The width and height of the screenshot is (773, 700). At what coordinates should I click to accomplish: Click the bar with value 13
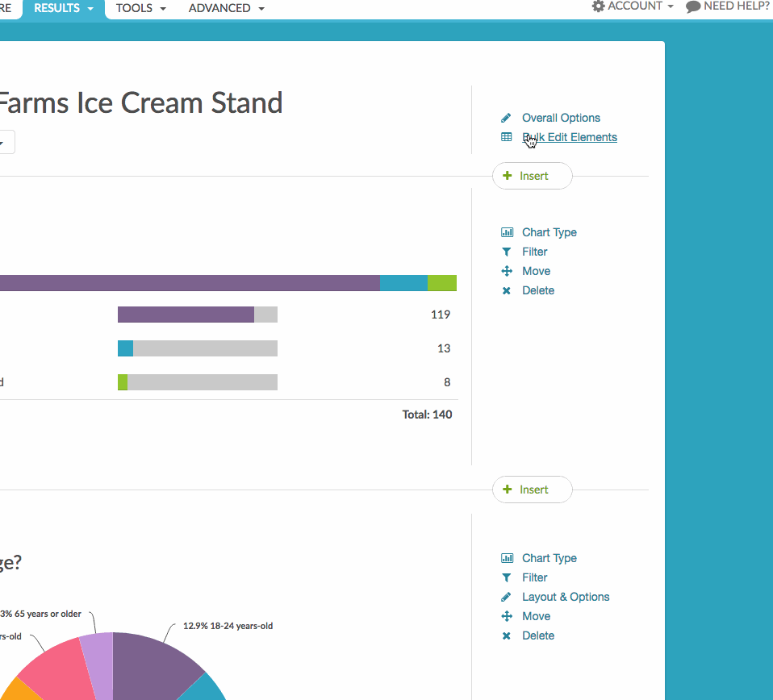(x=198, y=348)
